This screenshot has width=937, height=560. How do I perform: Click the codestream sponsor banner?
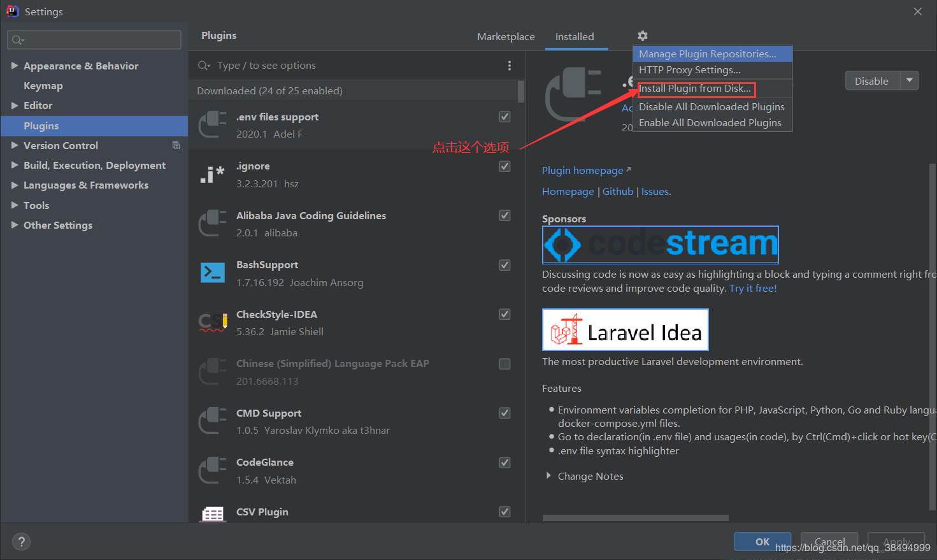click(661, 245)
